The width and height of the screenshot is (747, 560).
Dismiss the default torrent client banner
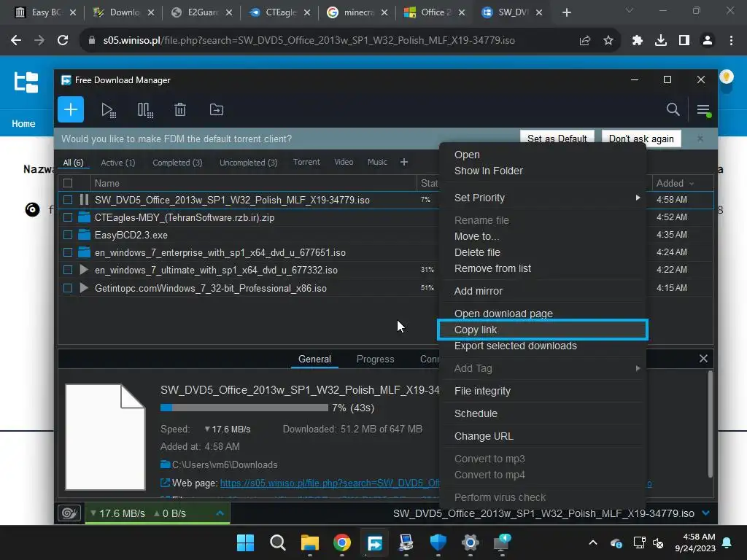coord(700,139)
